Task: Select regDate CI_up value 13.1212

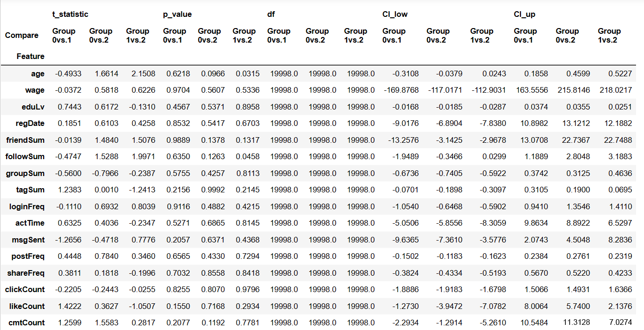Action: click(x=575, y=123)
